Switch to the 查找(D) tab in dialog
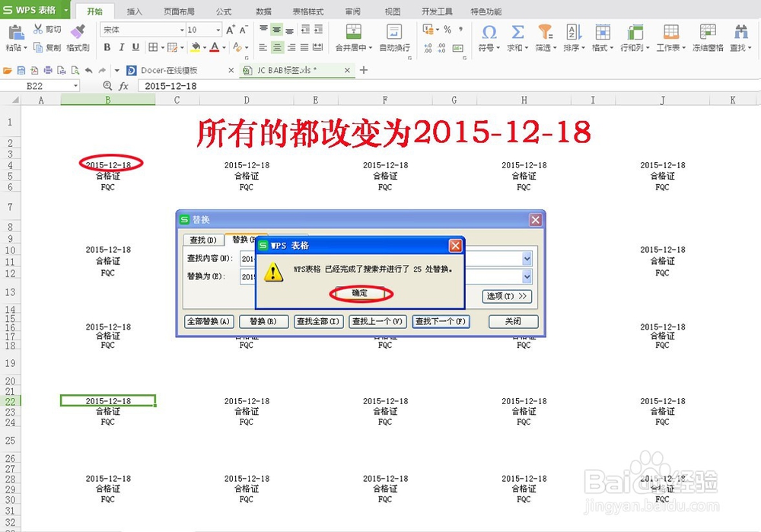This screenshot has height=532, width=761. (x=202, y=240)
